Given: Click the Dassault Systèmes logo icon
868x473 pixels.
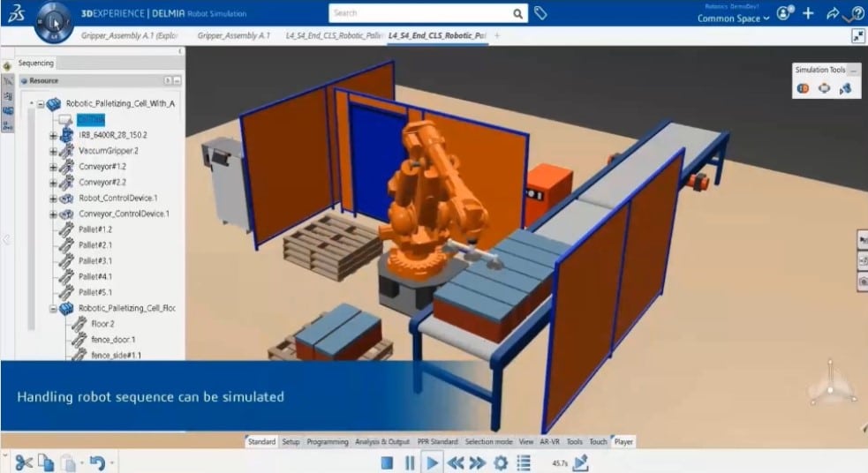Looking at the screenshot, I should (16, 13).
